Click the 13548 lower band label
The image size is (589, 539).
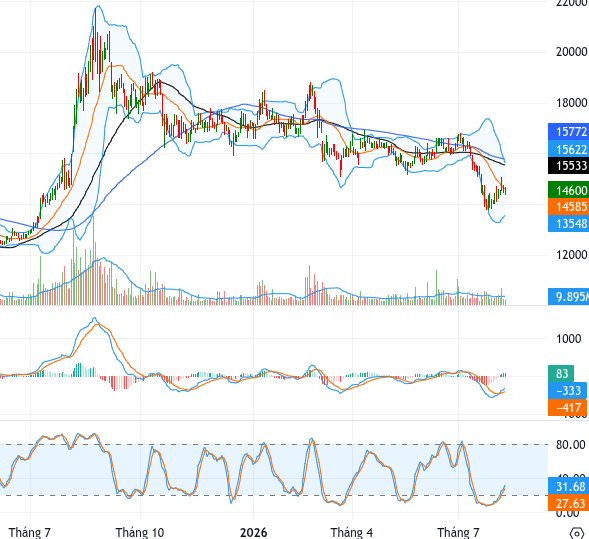[x=568, y=223]
